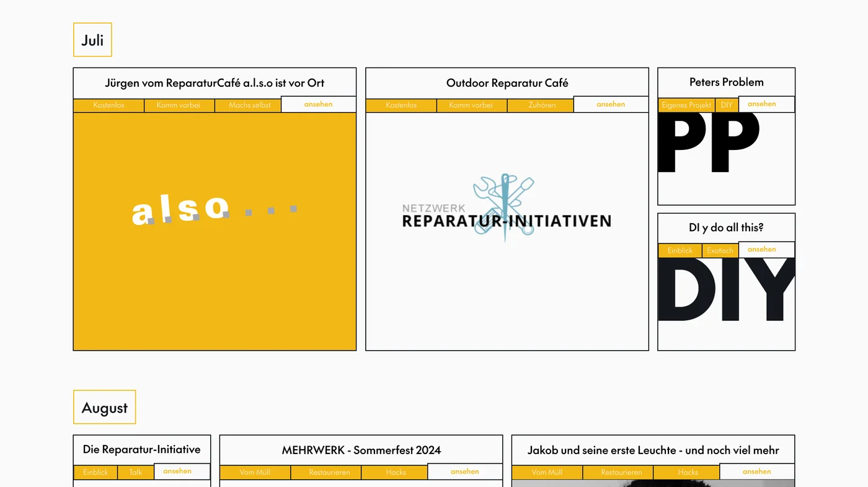Open the yellow a.l.s.o logo image

[x=215, y=232]
